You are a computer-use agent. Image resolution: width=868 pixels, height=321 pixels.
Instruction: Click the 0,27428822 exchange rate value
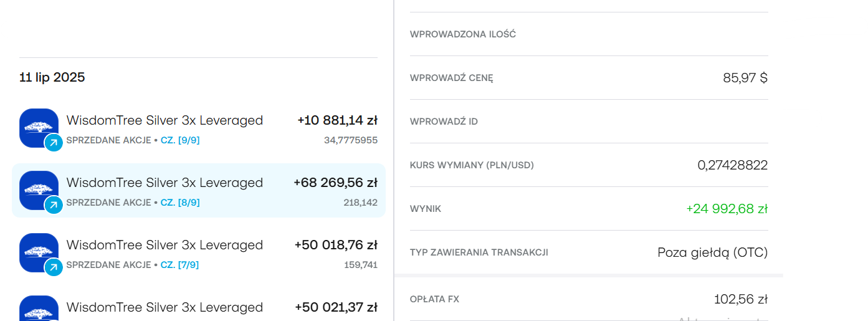(732, 165)
